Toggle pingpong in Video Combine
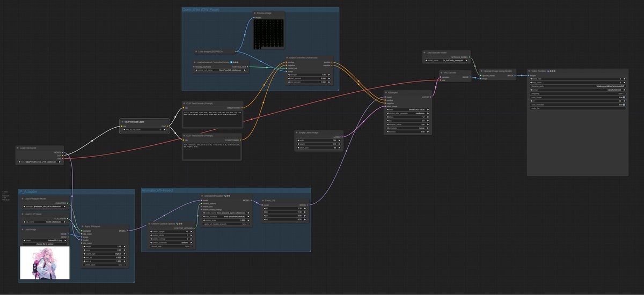The image size is (644, 295). point(577,94)
